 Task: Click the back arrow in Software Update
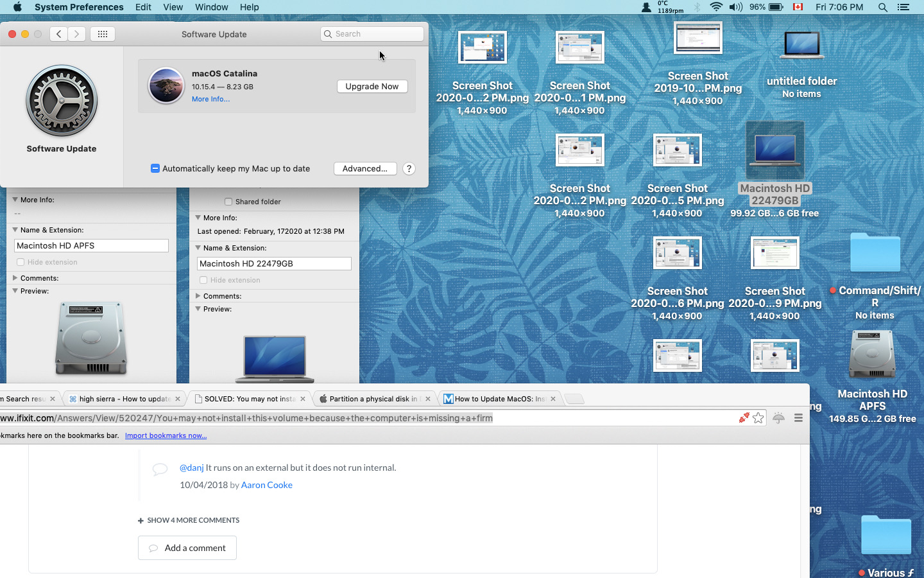click(x=58, y=34)
